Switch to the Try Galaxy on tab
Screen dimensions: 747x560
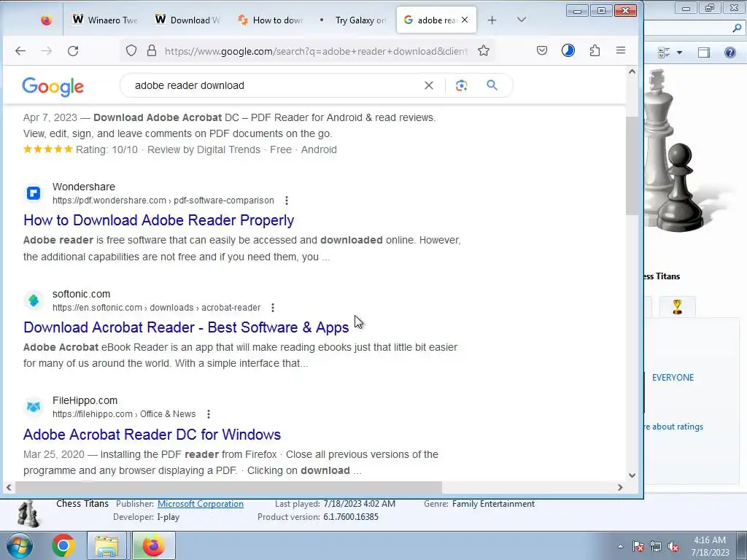354,20
